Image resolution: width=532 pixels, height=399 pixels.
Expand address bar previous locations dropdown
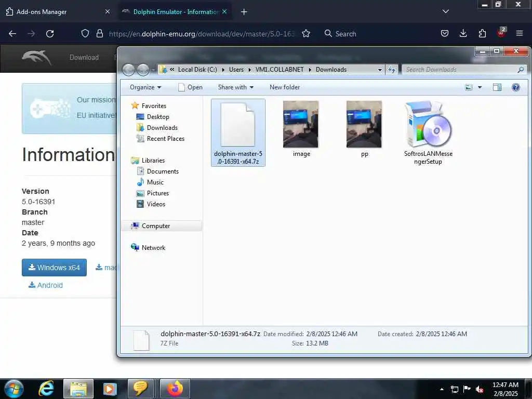pos(380,70)
